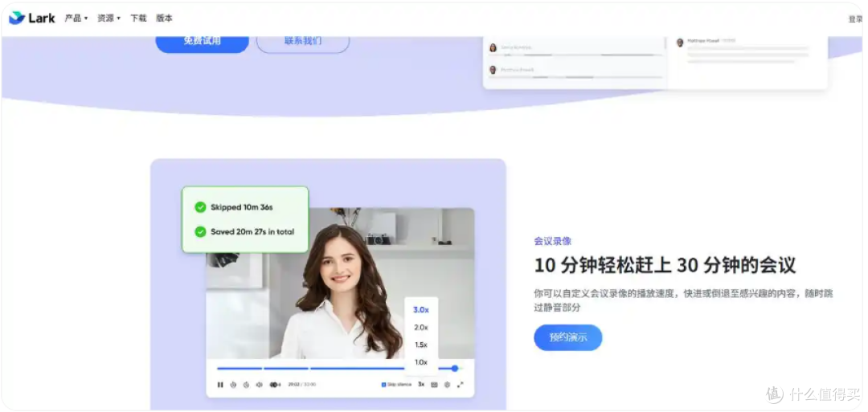
Task: Click the skip-forward icon in the player
Action: click(x=247, y=385)
